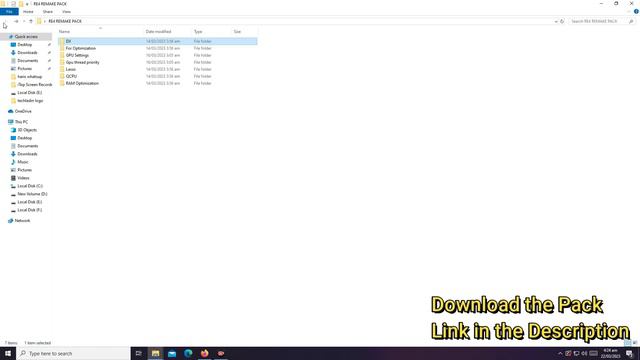The width and height of the screenshot is (640, 360).
Task: Open the taskbar clock and date
Action: 610,353
